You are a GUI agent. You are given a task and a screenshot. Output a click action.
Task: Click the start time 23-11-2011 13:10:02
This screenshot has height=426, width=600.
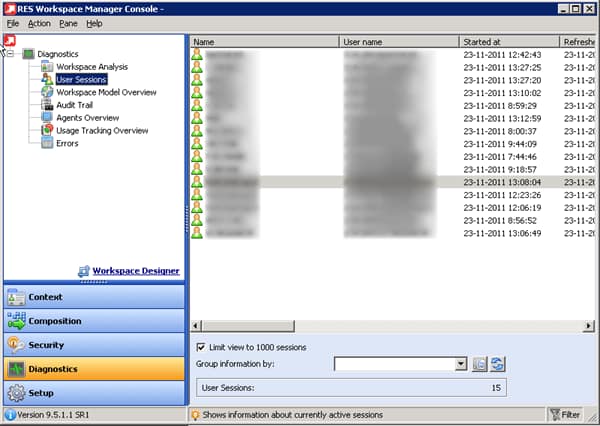click(x=502, y=93)
